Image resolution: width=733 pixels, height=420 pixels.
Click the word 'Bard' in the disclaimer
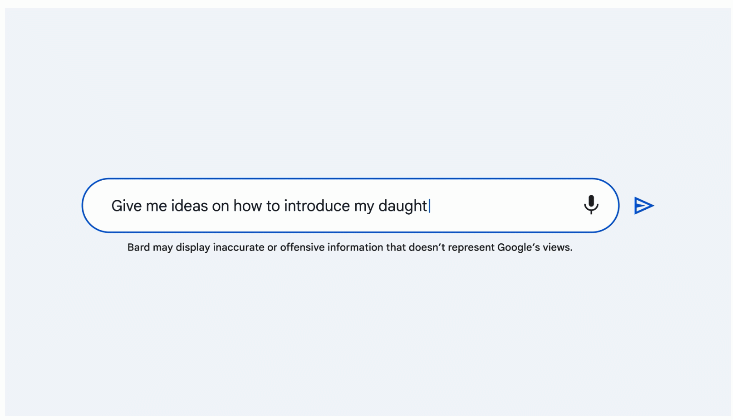pos(138,247)
